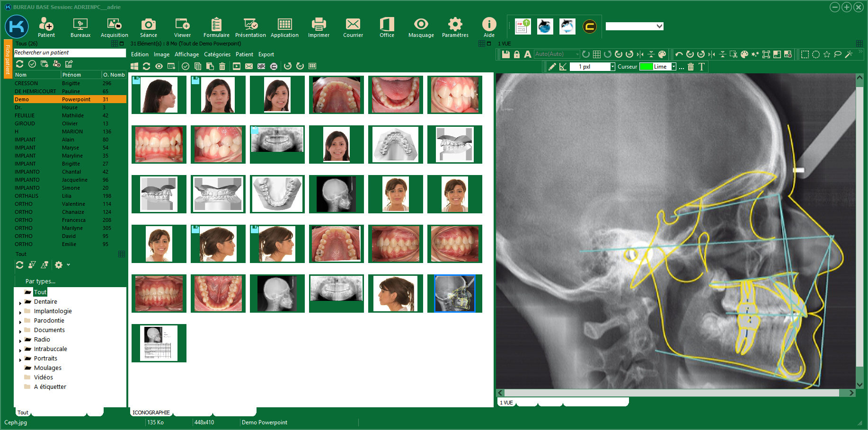
Task: Expand the Dentaire tree node
Action: (x=20, y=302)
